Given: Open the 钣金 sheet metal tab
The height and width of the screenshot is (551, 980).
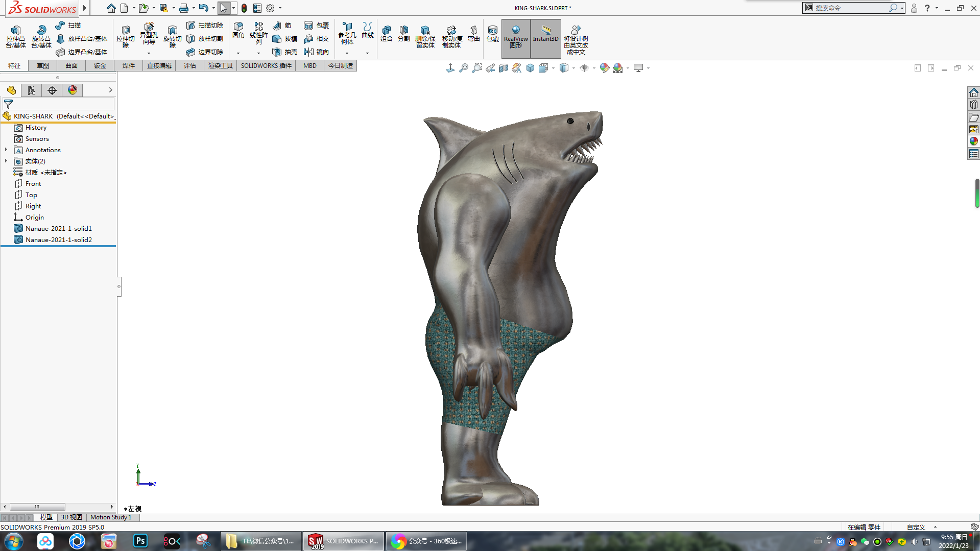Looking at the screenshot, I should [100, 66].
